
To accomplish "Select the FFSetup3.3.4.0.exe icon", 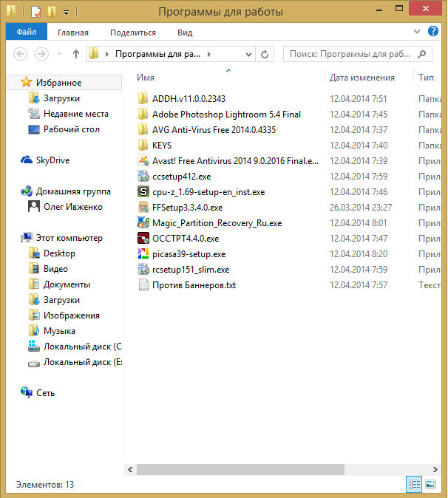I will 143,208.
